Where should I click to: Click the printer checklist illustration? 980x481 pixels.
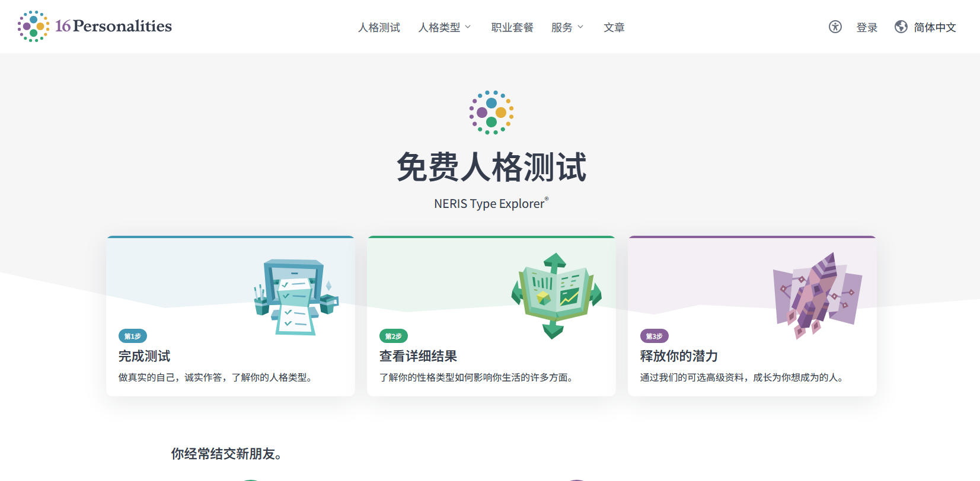(x=295, y=297)
